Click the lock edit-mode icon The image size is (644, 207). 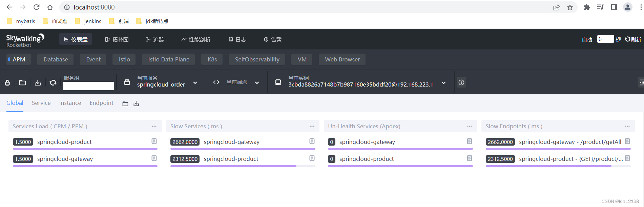7,82
